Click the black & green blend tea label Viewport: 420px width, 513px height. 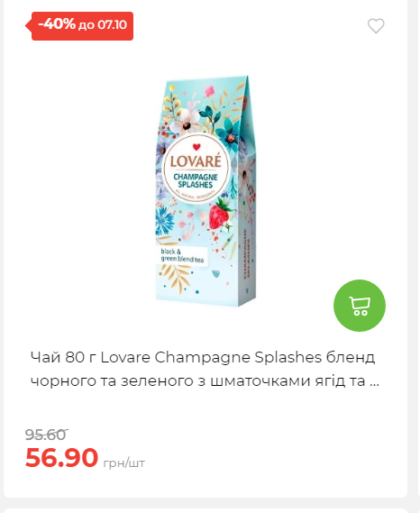(x=182, y=255)
